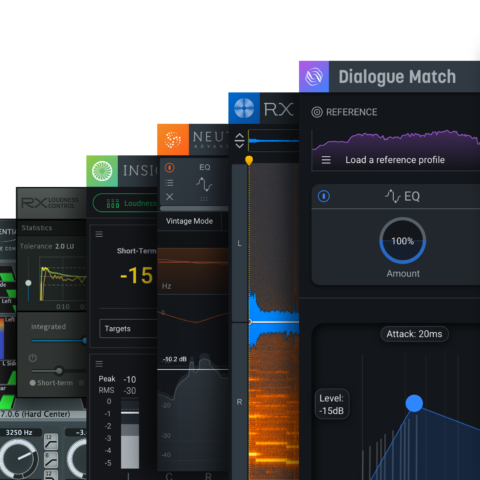480x480 pixels.
Task: Open the list icon in Neutron EQ module
Action: [169, 183]
